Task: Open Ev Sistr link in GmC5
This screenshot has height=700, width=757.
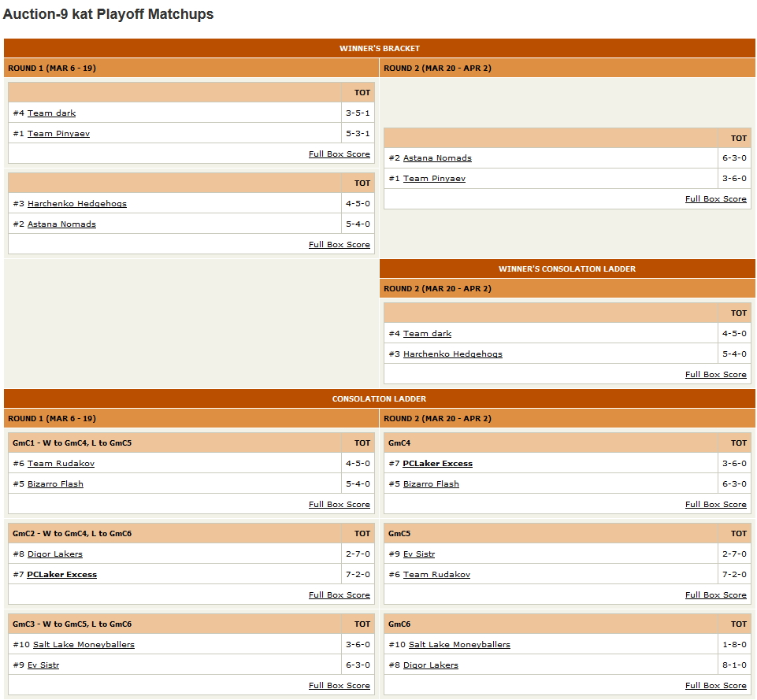Action: coord(419,554)
